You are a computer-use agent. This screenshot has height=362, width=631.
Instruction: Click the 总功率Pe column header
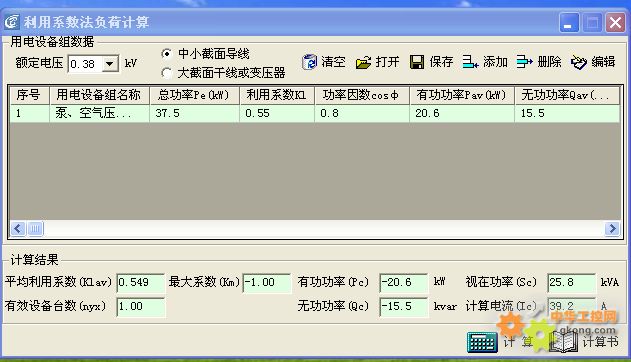(195, 95)
